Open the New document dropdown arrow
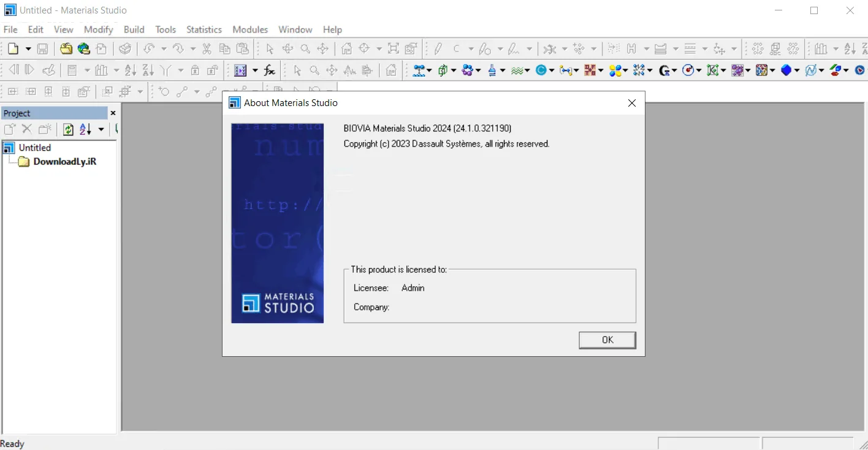This screenshot has height=450, width=868. coord(28,49)
